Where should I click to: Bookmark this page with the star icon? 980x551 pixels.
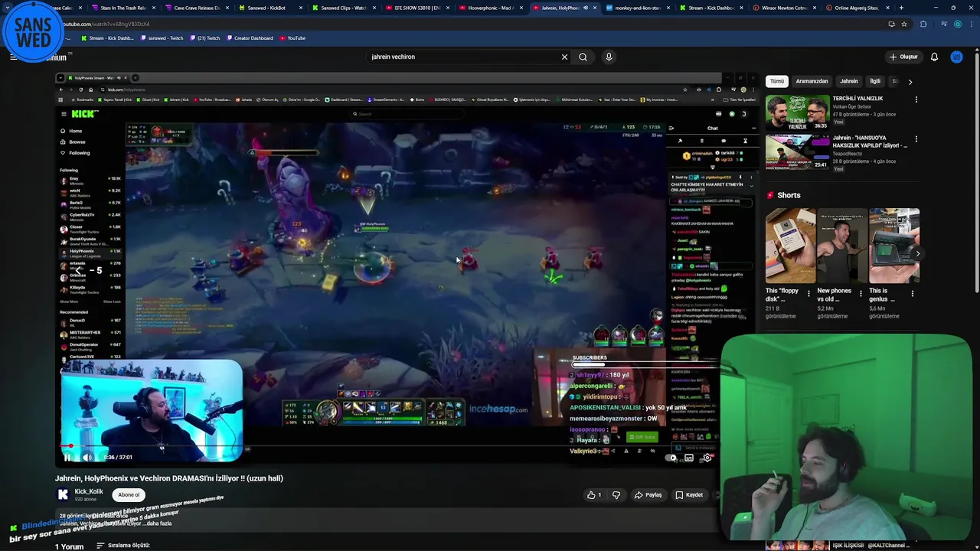(x=904, y=24)
